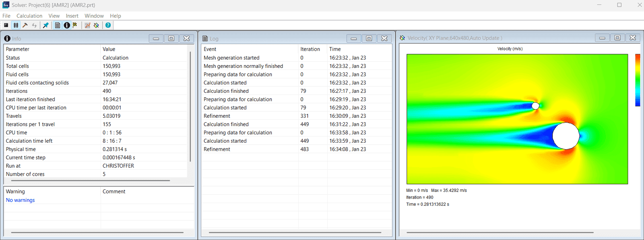Insert goal plot via chart icon
Screen dimensions: 644x240
pyautogui.click(x=87, y=25)
